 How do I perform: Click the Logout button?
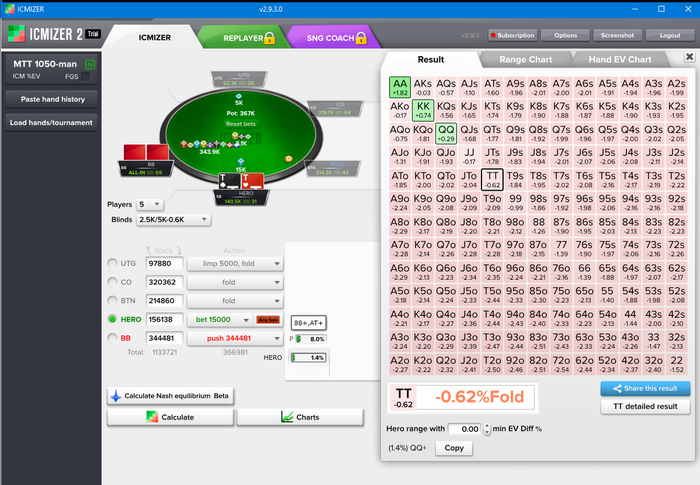point(670,35)
